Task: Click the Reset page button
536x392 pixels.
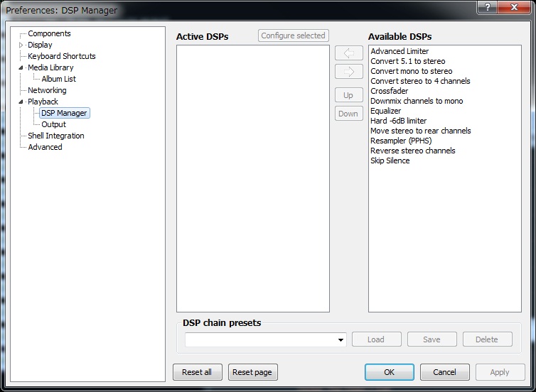Action: point(252,372)
